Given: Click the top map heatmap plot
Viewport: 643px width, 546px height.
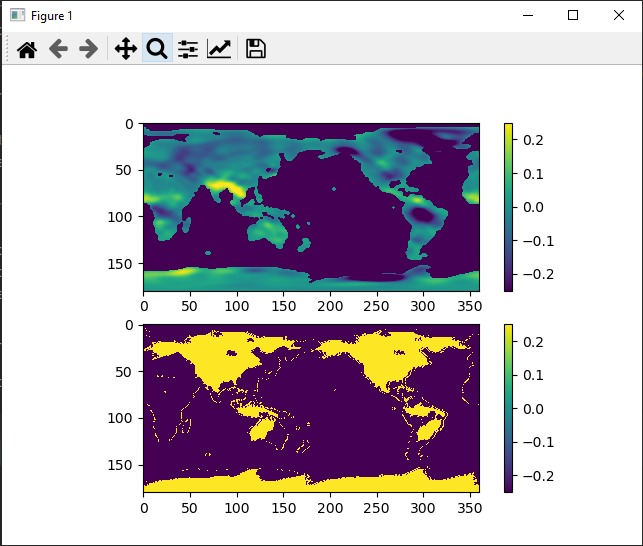Looking at the screenshot, I should pyautogui.click(x=312, y=207).
